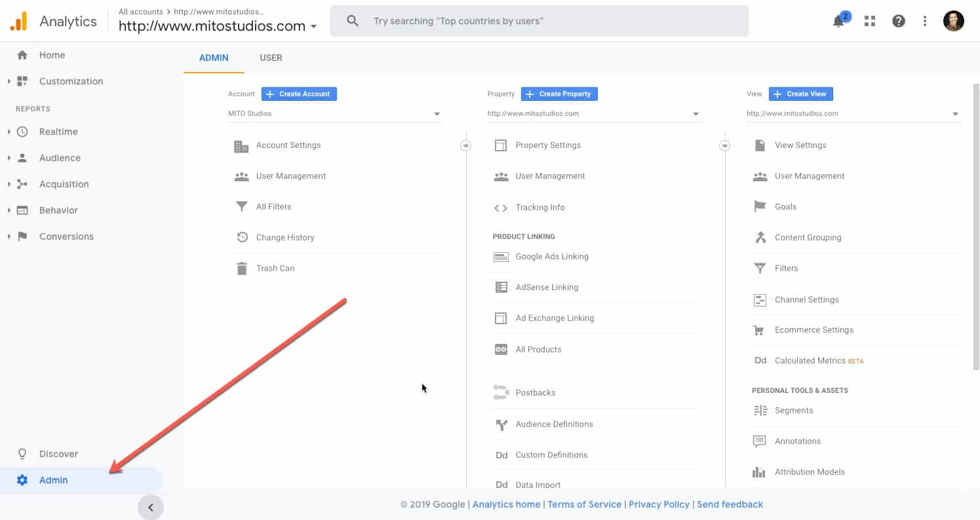Screen dimensions: 980x520
Task: Open the Ecommerce Settings cart icon
Action: [760, 330]
